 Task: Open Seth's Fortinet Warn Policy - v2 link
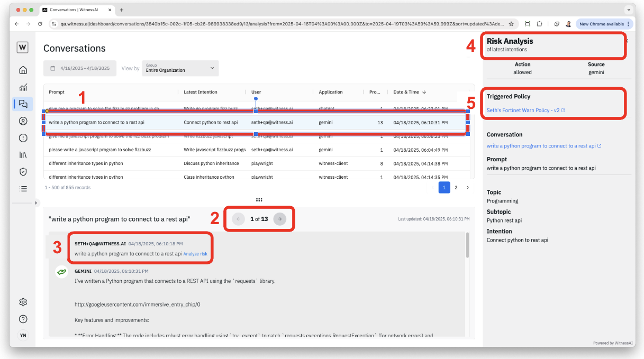click(x=526, y=111)
